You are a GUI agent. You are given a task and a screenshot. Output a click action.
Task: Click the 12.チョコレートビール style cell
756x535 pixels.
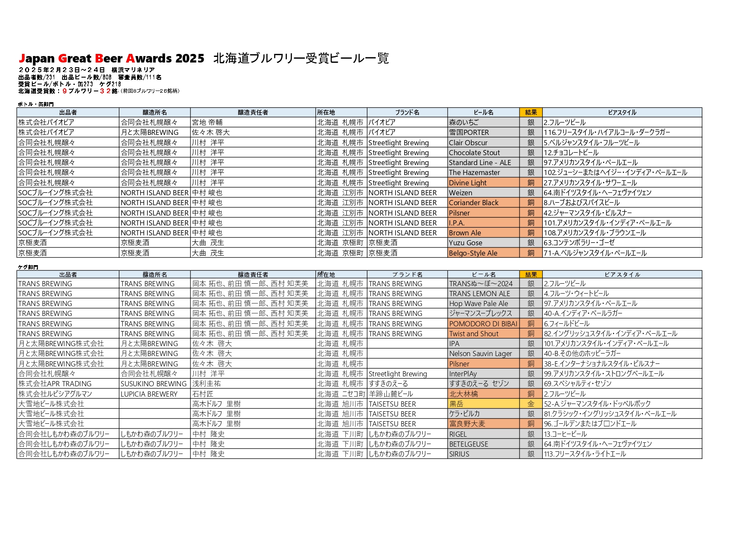(x=622, y=153)
